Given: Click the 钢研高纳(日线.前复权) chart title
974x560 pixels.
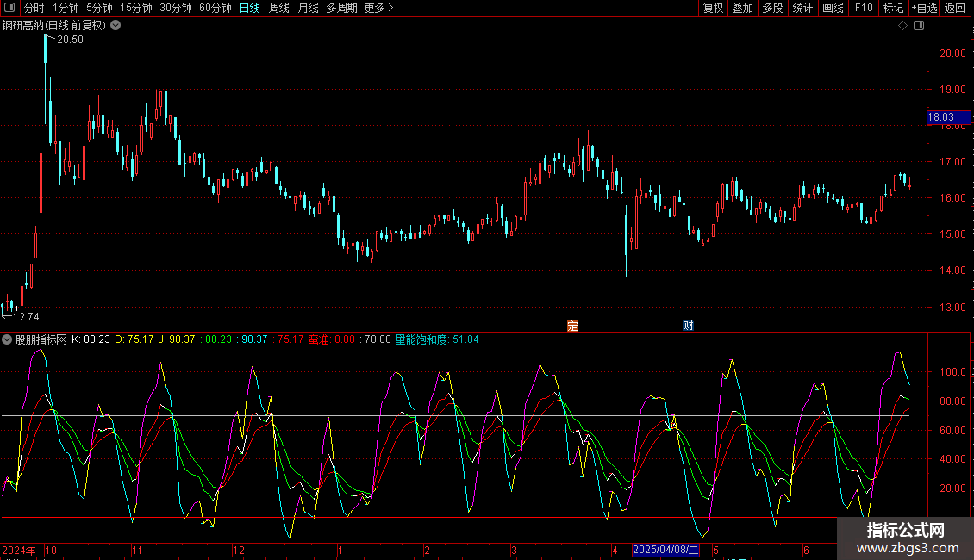Looking at the screenshot, I should (54, 26).
